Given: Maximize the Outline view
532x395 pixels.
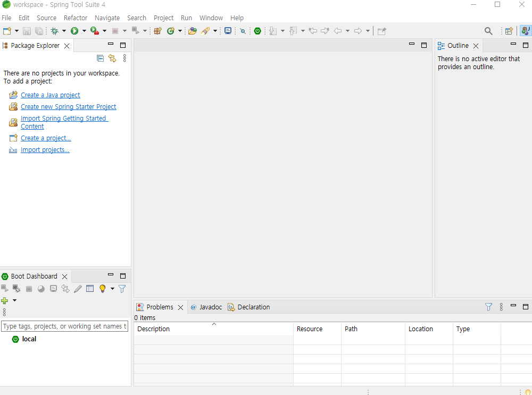Looking at the screenshot, I should point(526,45).
